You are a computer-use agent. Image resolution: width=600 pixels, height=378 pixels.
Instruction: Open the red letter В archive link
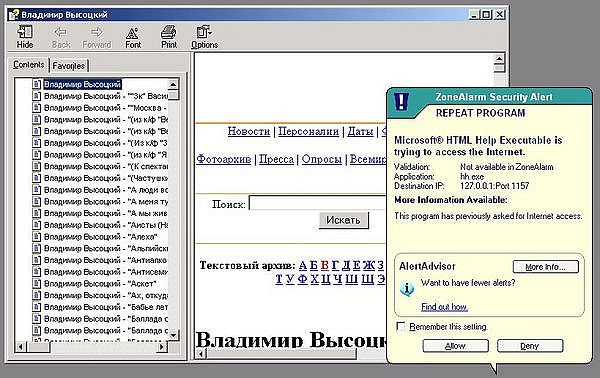[325, 265]
